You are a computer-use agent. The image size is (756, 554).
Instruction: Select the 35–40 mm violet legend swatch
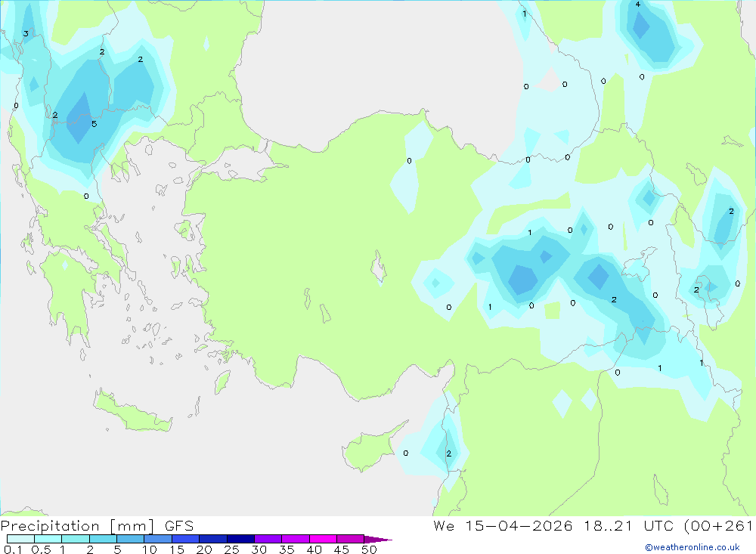click(296, 539)
